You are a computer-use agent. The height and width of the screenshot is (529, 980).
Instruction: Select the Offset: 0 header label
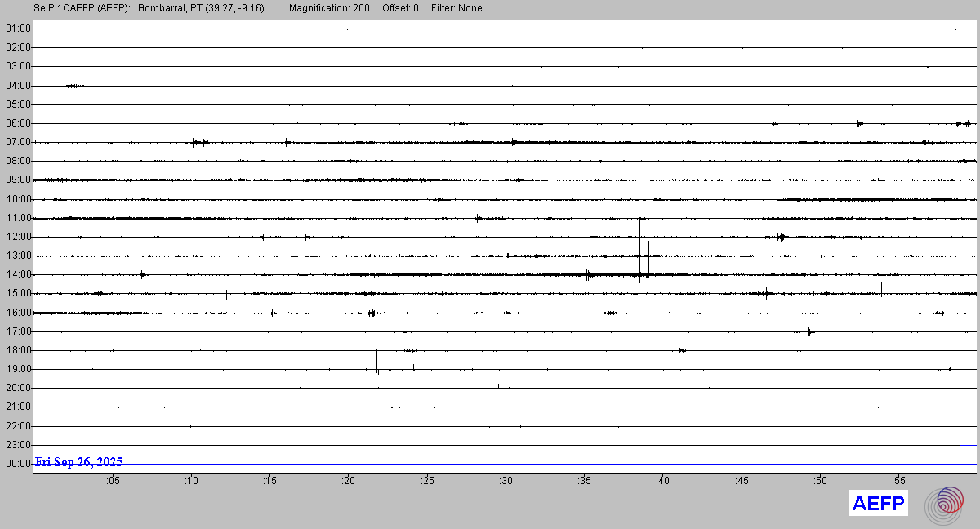400,8
